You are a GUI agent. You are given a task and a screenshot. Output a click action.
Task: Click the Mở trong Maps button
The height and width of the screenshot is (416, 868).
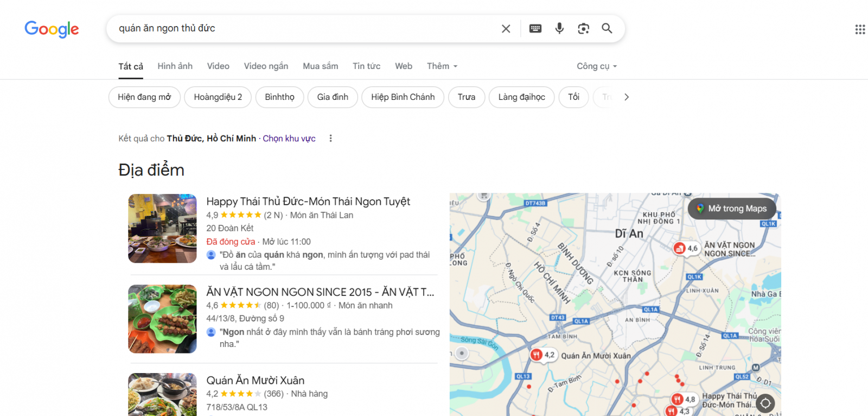732,209
